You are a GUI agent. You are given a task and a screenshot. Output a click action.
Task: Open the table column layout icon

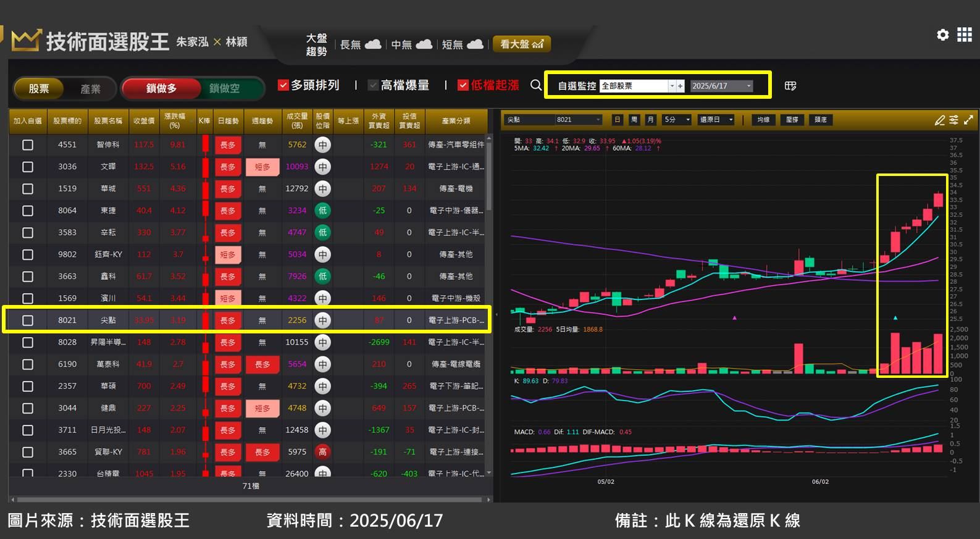790,86
